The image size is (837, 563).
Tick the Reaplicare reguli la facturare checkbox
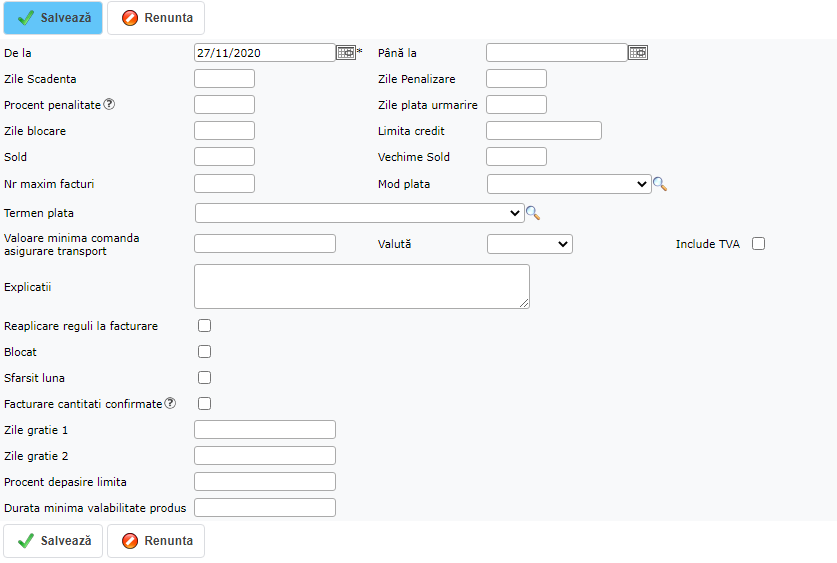click(205, 326)
